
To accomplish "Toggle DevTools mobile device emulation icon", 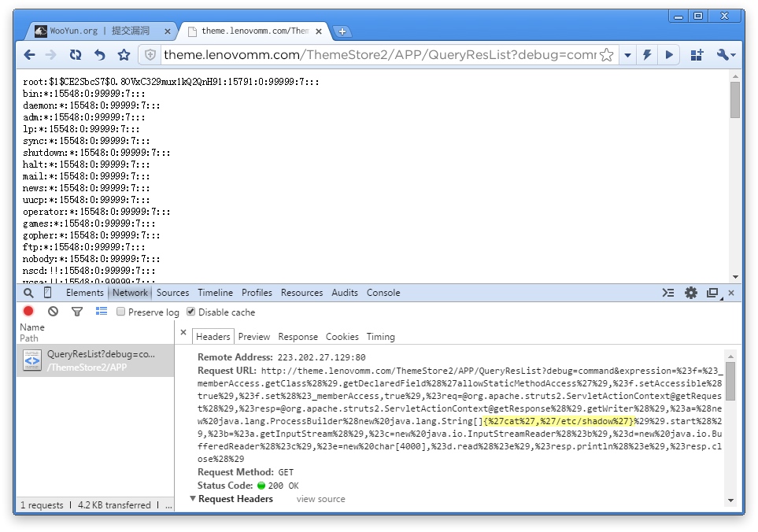I will pyautogui.click(x=48, y=293).
